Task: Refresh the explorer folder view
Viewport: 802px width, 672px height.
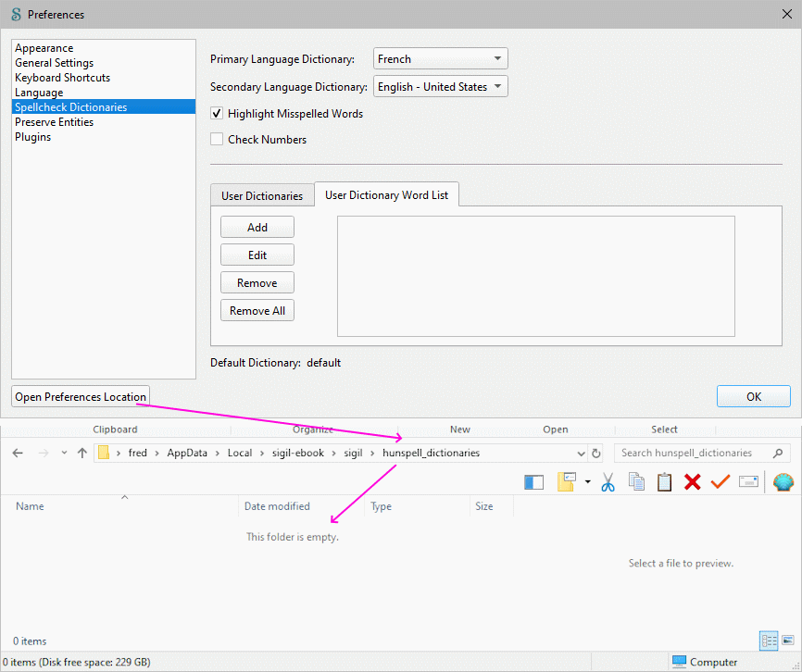Action: (595, 454)
